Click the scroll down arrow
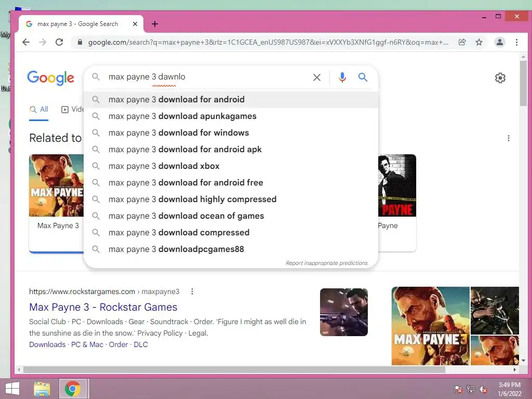This screenshot has height=399, width=532. pos(523,361)
